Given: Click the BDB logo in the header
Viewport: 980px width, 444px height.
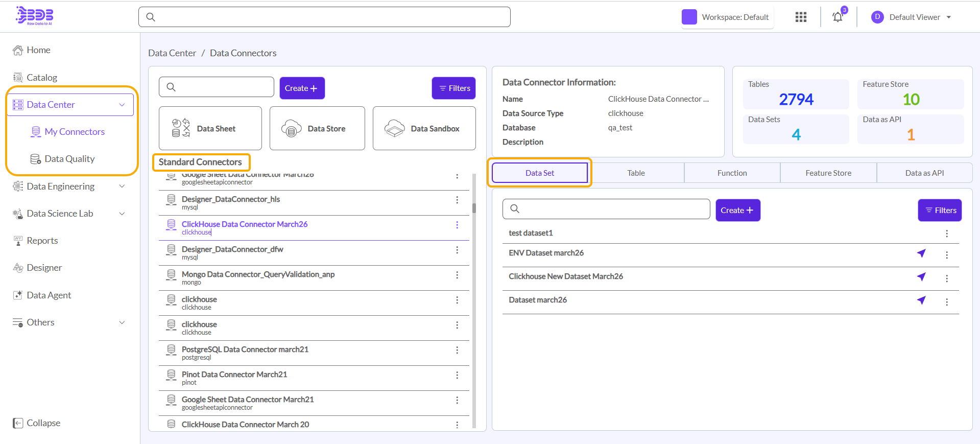Looking at the screenshot, I should click(35, 16).
